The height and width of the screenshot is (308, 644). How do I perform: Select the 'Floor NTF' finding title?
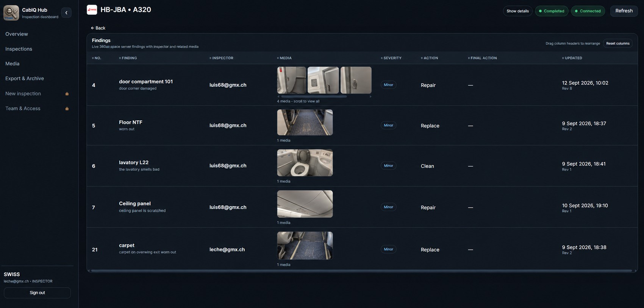[x=131, y=122]
